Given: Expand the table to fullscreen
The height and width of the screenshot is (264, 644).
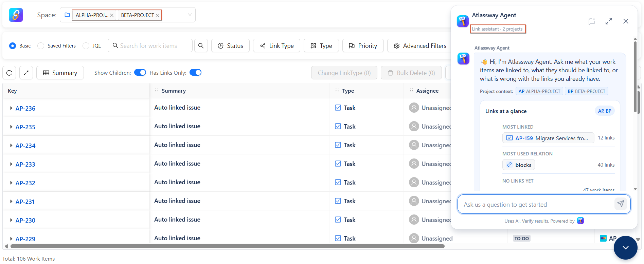Looking at the screenshot, I should click(26, 73).
